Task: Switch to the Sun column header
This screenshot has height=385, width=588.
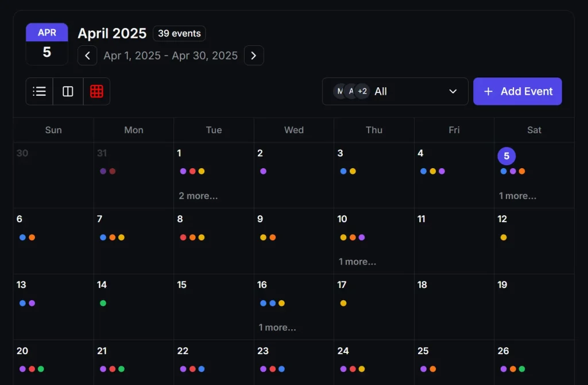Action: [53, 130]
